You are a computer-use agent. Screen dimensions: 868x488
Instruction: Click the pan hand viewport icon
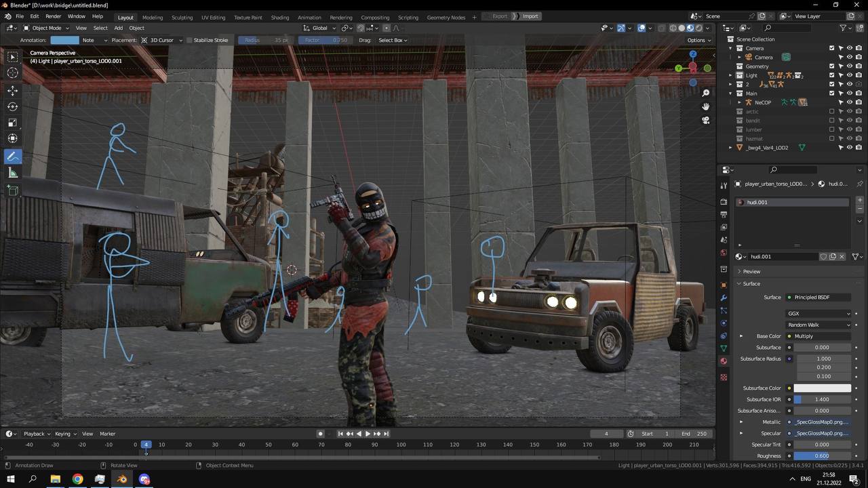click(706, 106)
